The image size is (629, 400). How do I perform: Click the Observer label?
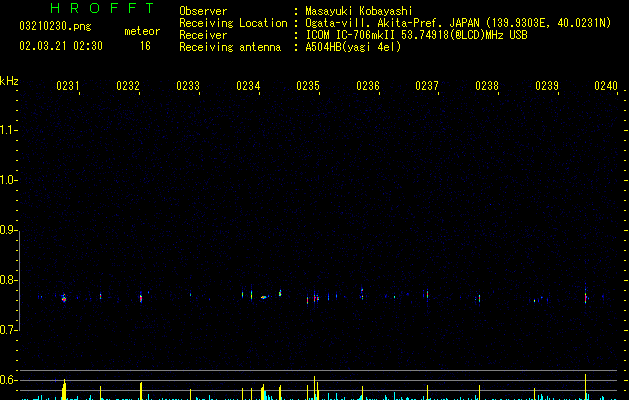pyautogui.click(x=203, y=11)
